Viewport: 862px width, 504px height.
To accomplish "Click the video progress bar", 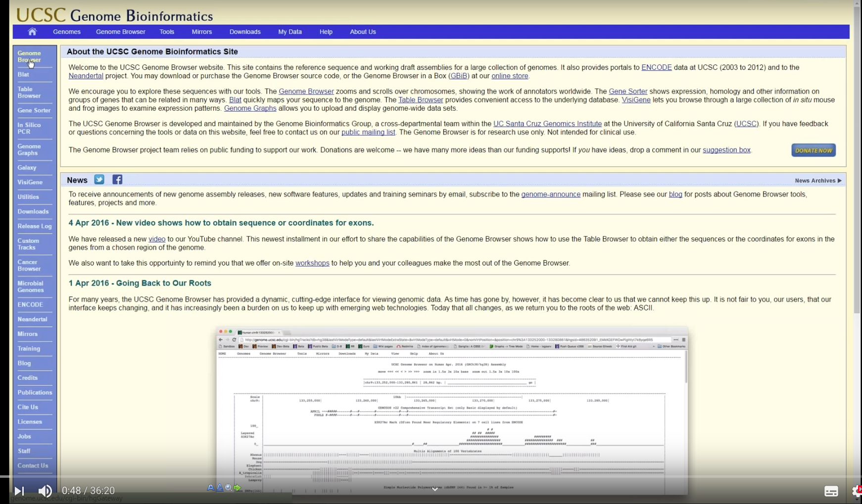I will pos(431,477).
